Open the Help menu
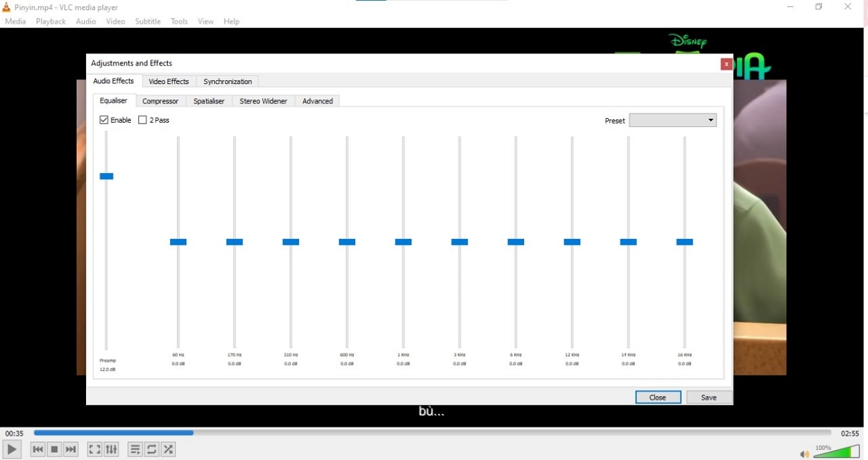 coord(232,21)
